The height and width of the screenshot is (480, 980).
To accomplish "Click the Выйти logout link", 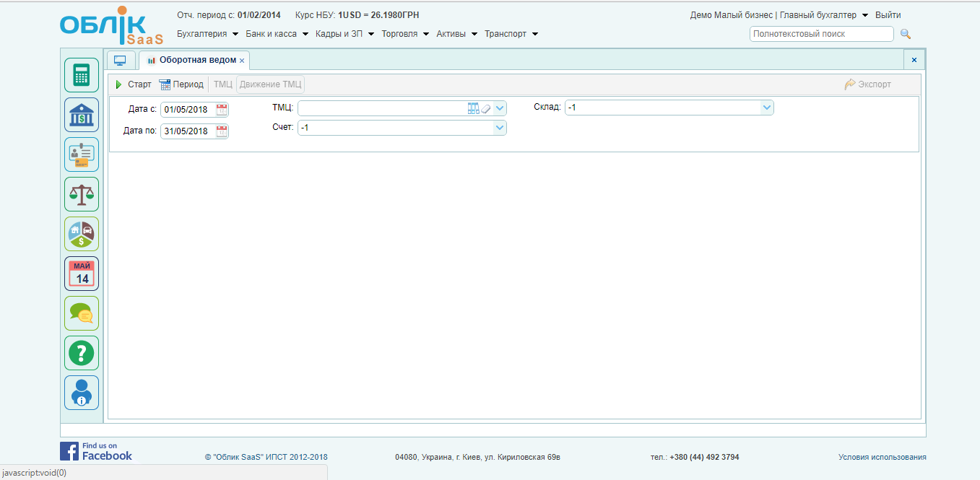I will tap(888, 15).
